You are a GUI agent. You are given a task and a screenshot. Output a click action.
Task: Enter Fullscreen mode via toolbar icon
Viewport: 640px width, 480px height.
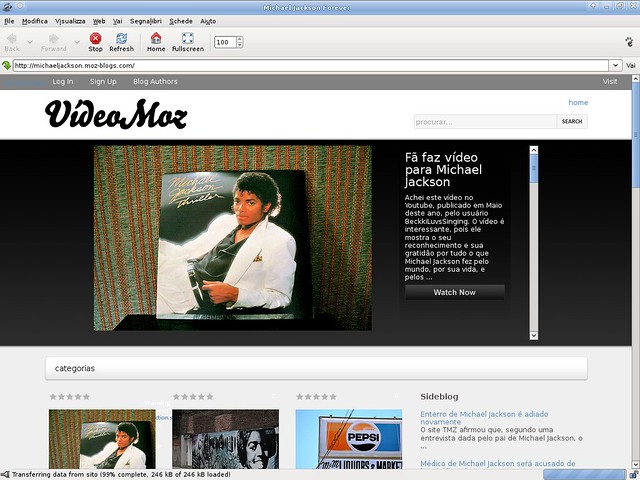pos(188,38)
